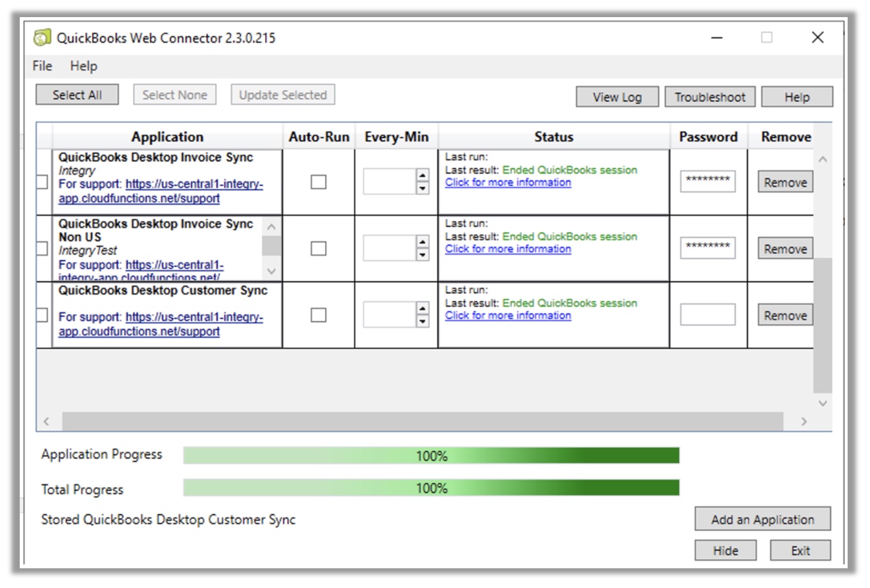
Task: Open the File menu
Action: point(42,66)
